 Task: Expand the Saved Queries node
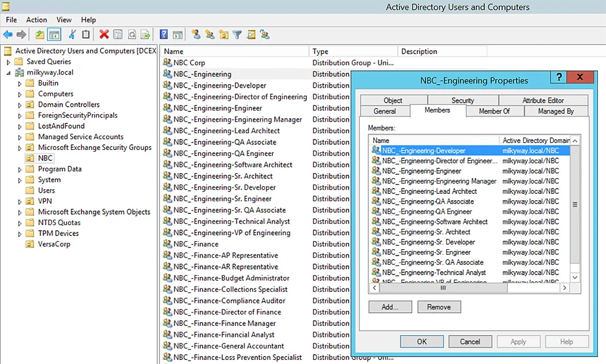pyautogui.click(x=9, y=62)
